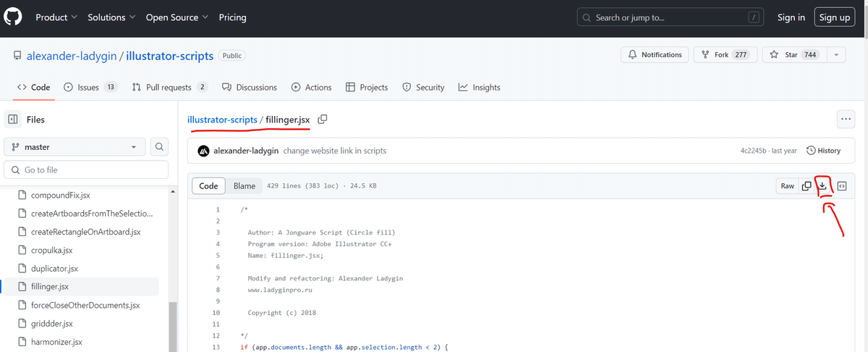View History of this file
Viewport: 868px width, 352px height.
click(823, 151)
